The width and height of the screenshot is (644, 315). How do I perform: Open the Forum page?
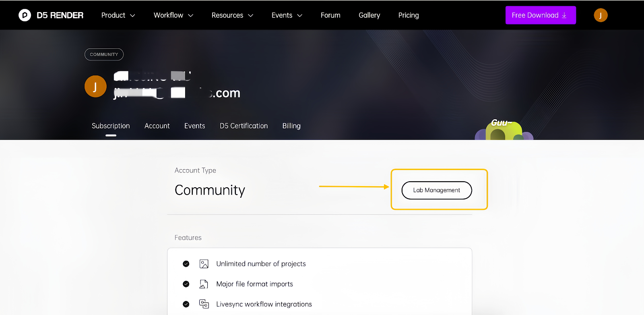(330, 15)
